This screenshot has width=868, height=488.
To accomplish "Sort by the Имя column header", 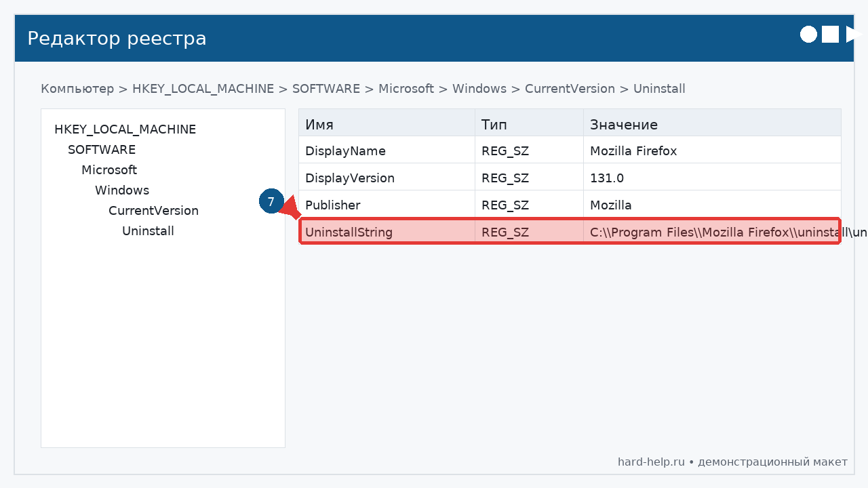I will coord(320,124).
